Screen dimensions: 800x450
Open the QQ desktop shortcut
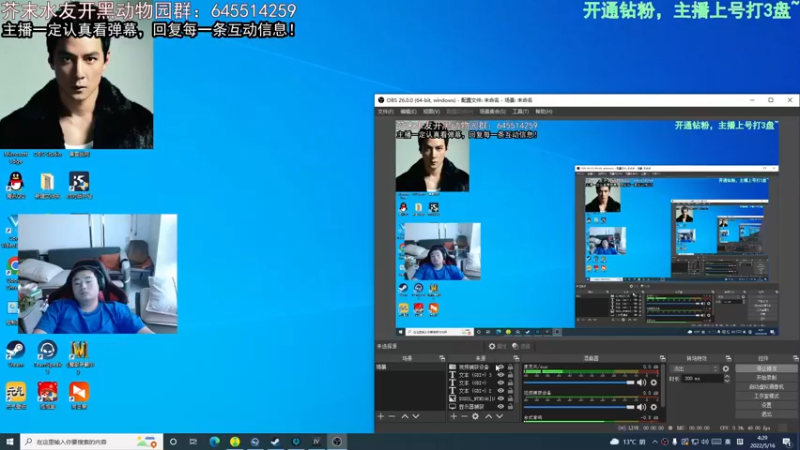(16, 185)
